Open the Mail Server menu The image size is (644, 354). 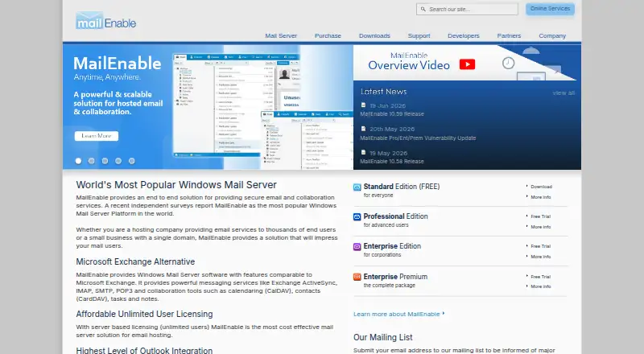[281, 35]
